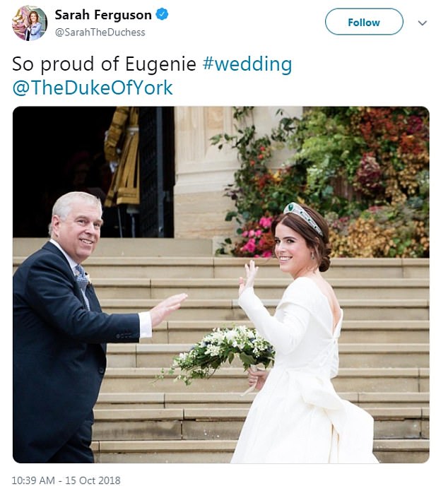448x493 pixels.
Task: Visit the @SarahTheDuchess handle
Action: point(100,32)
